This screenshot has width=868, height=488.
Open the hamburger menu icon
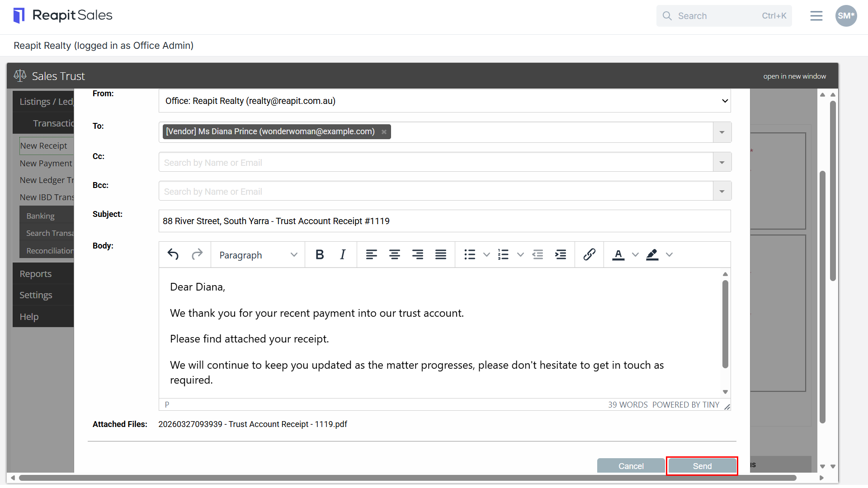(816, 16)
